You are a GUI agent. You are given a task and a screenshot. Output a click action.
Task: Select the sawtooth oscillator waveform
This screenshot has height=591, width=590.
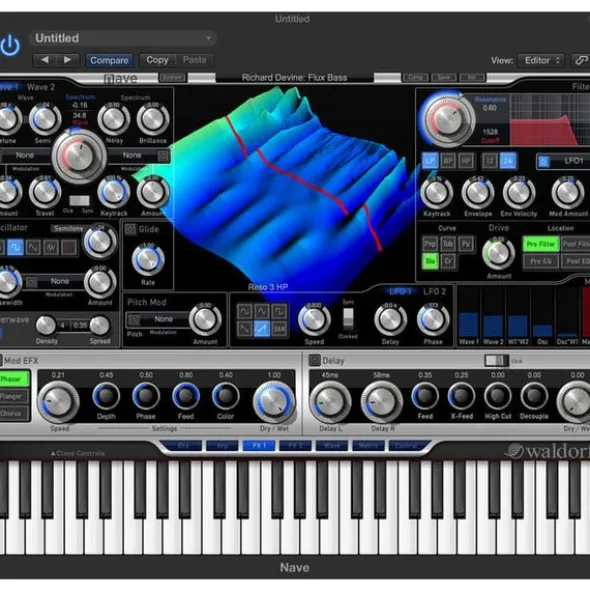click(x=33, y=248)
